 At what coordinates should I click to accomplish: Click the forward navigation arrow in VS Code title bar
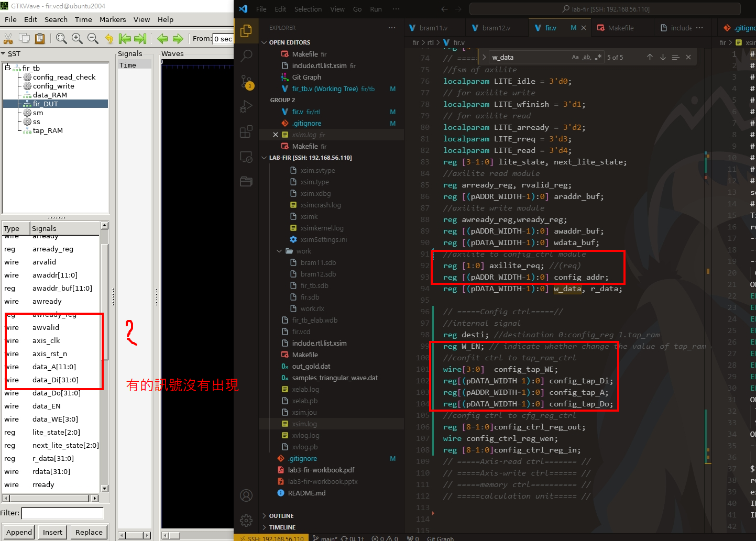459,9
